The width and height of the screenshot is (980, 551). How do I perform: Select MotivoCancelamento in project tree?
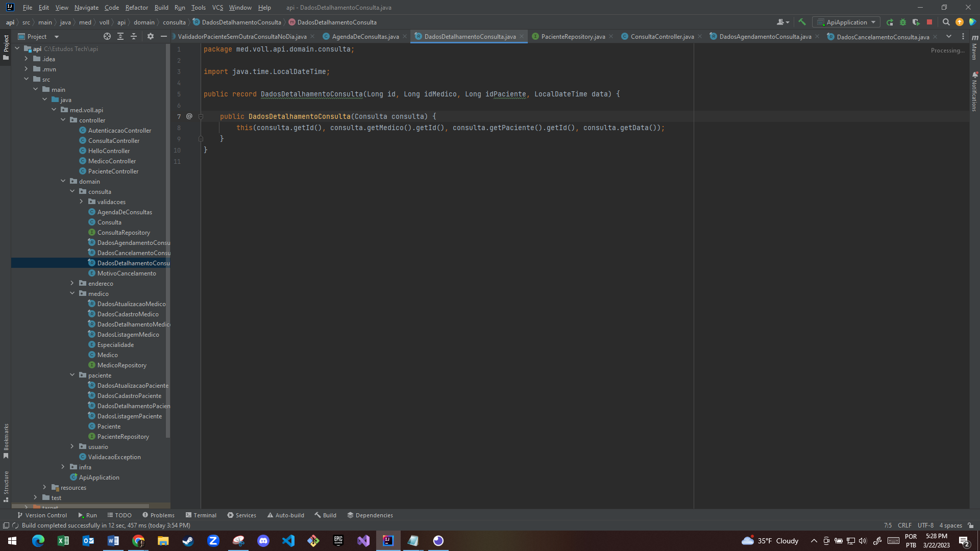click(x=127, y=273)
